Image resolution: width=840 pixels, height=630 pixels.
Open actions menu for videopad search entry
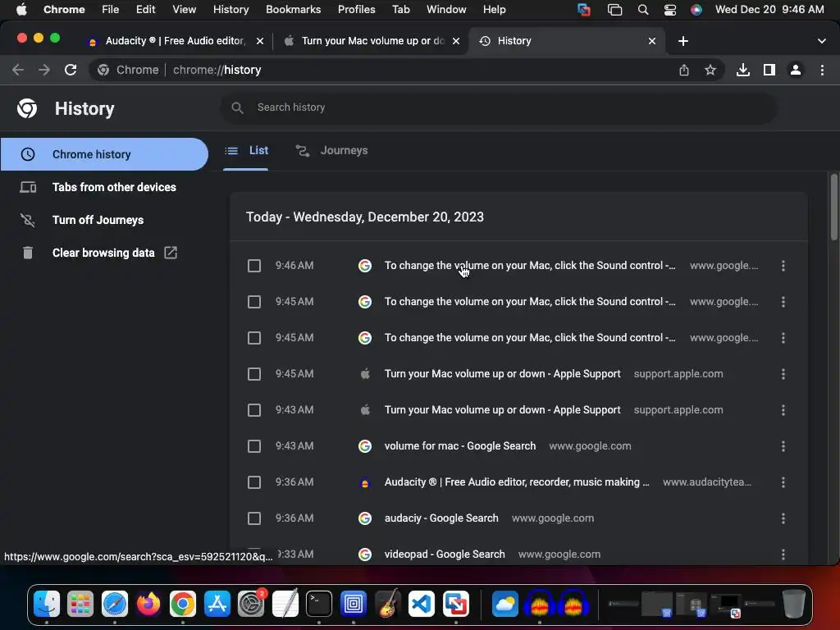point(783,555)
